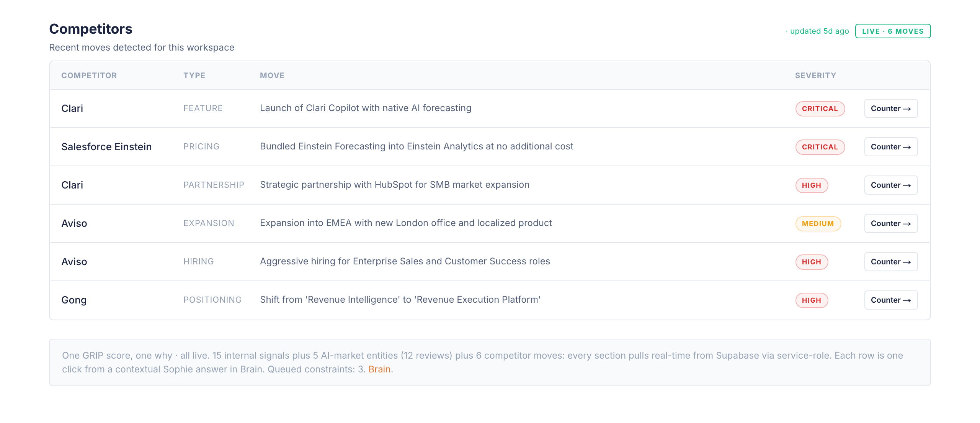Click CRITICAL badge in the Clari Copilot row
Image resolution: width=980 pixels, height=423 pixels.
click(820, 109)
